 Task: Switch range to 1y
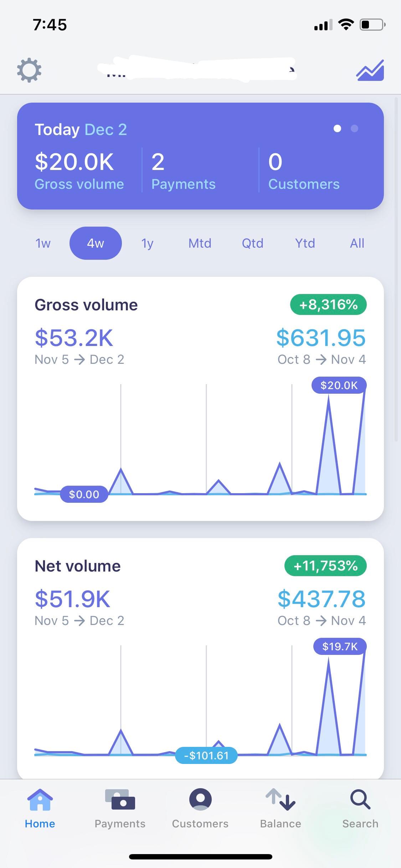pos(147,243)
